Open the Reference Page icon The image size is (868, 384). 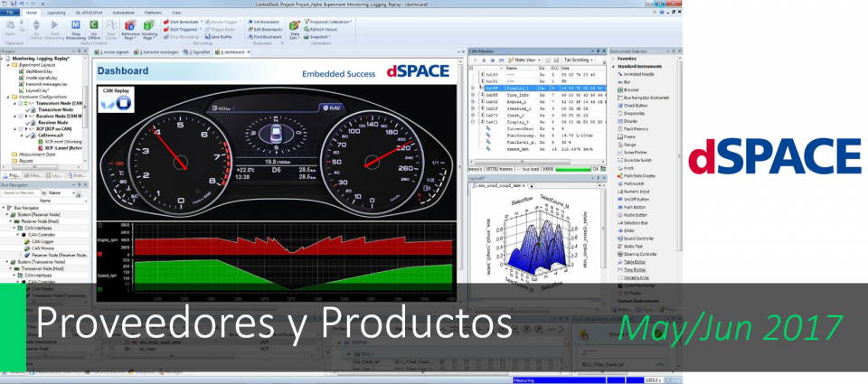(x=130, y=25)
